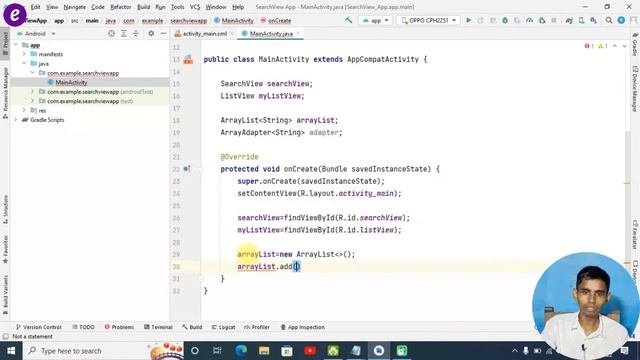Expand com.example.searchviewapp (androidTest) package
Image resolution: width=640 pixels, height=360 pixels.
32,91
